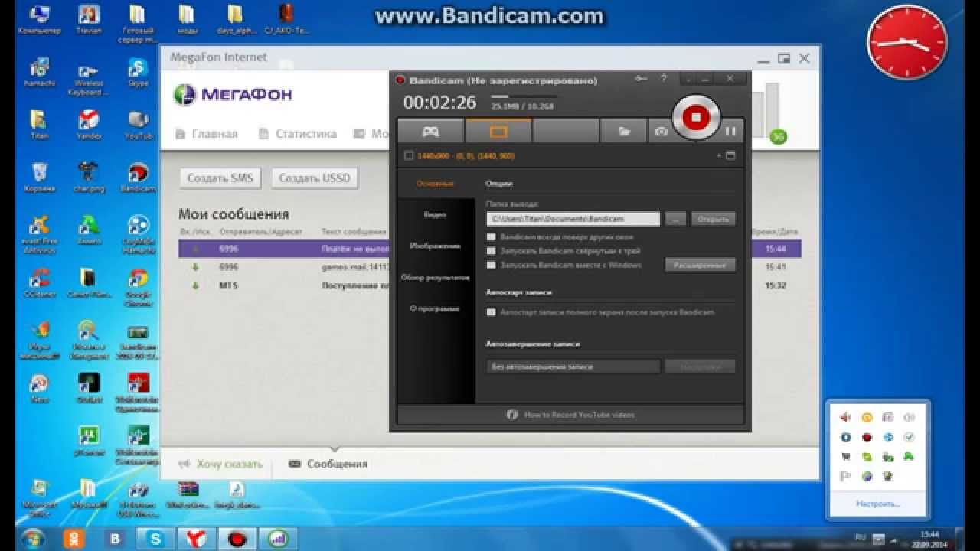Click Настроить... in tray popup

coord(878,504)
